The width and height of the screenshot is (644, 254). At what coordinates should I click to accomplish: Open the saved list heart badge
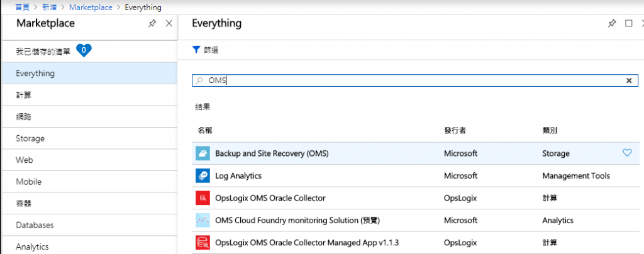(84, 50)
